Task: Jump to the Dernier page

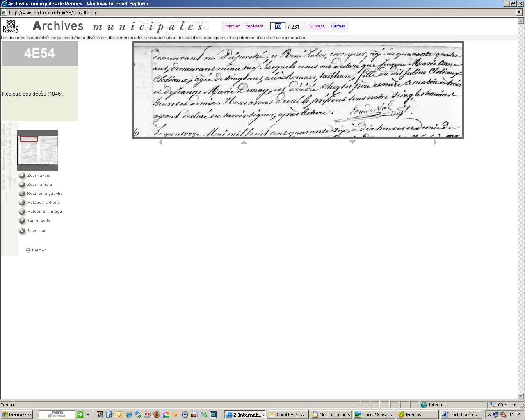Action: [x=338, y=26]
